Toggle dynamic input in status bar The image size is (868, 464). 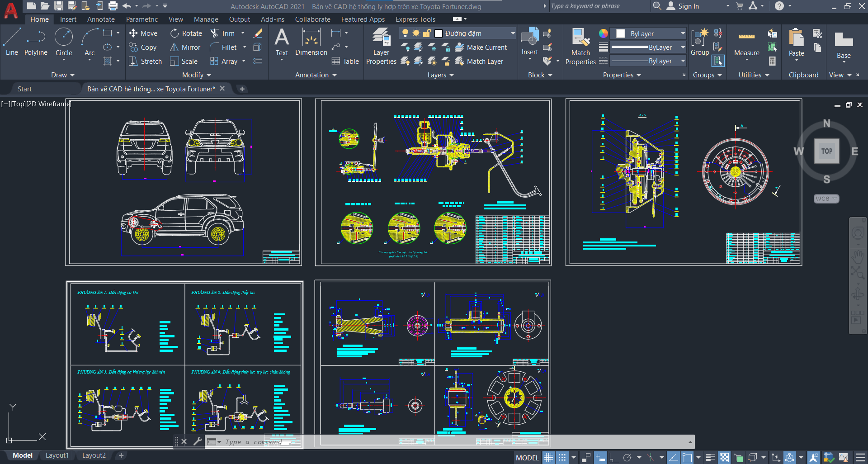[600, 457]
